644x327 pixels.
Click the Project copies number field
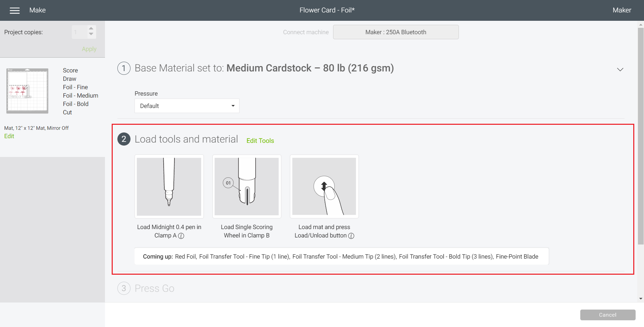coord(79,32)
